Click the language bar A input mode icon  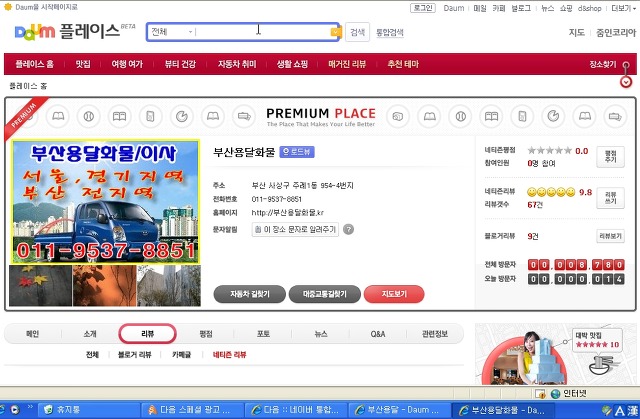(x=619, y=410)
